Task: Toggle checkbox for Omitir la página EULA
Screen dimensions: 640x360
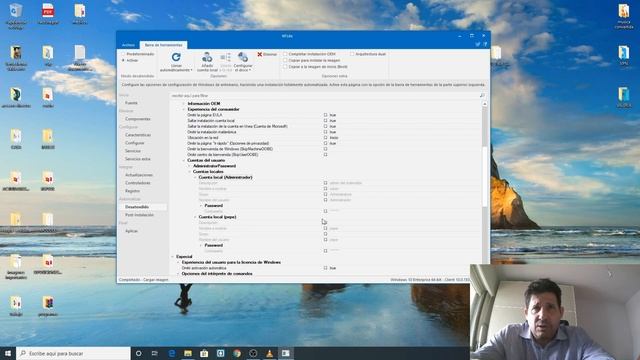Action: (x=325, y=115)
